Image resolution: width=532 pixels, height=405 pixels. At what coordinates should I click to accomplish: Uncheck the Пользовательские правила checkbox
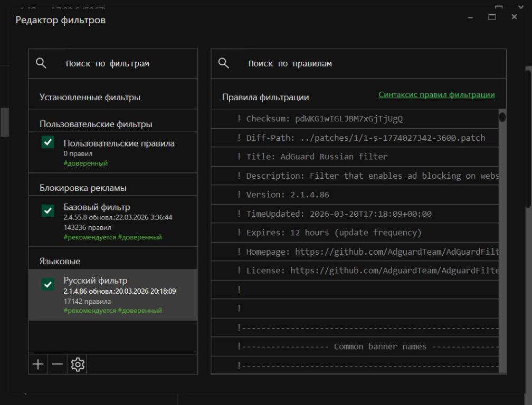pyautogui.click(x=48, y=143)
